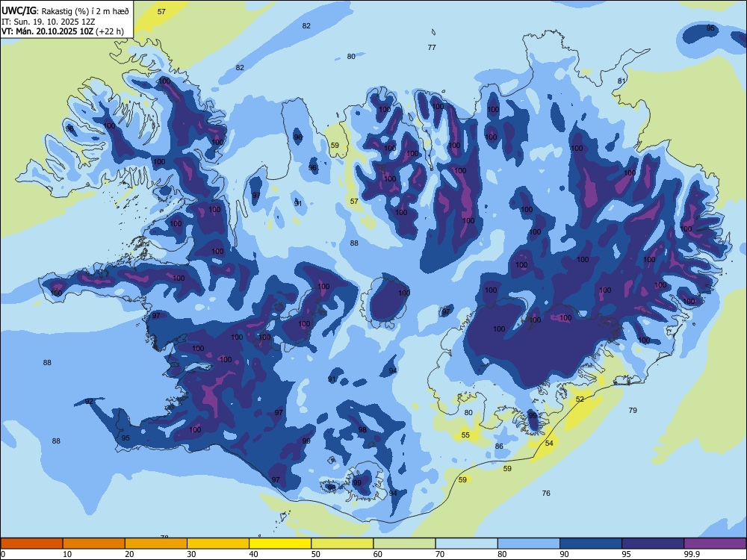
Task: Click the '0' tick label on the legend
Action: (3, 554)
